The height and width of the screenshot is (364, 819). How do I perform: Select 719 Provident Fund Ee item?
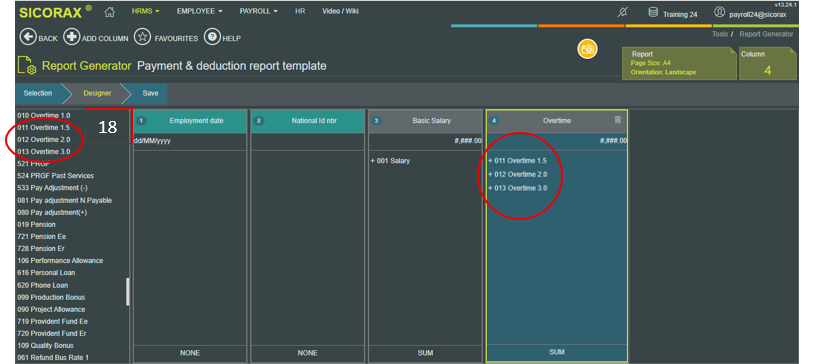click(52, 322)
